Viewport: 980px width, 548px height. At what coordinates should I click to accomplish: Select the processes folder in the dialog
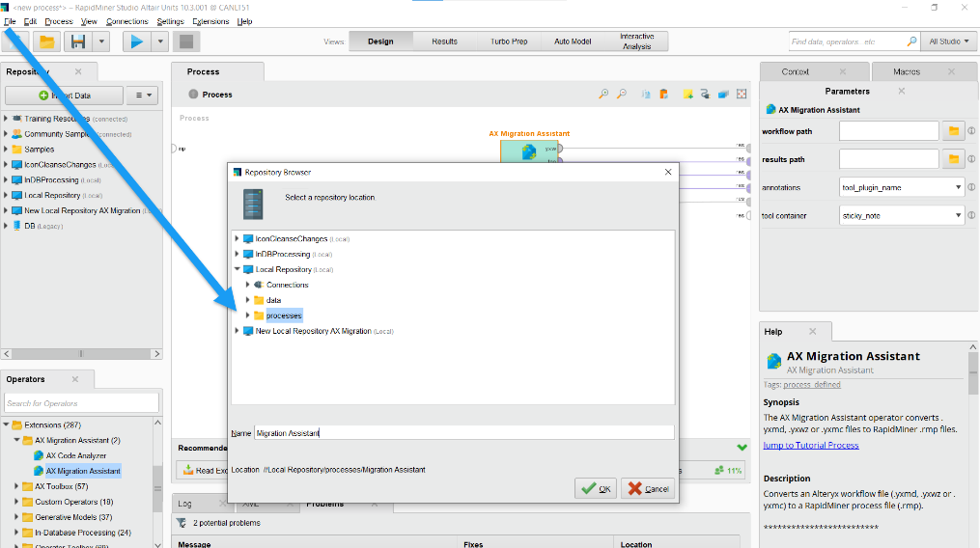pos(284,315)
